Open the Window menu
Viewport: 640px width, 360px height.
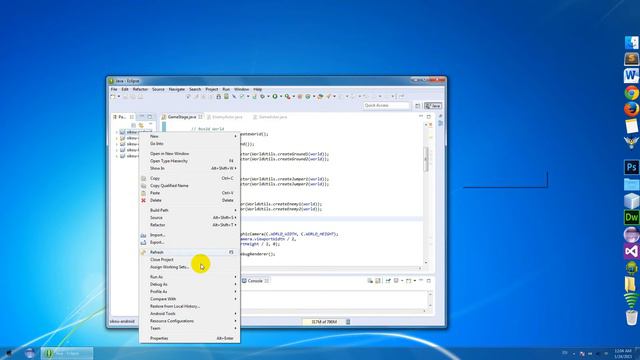241,89
